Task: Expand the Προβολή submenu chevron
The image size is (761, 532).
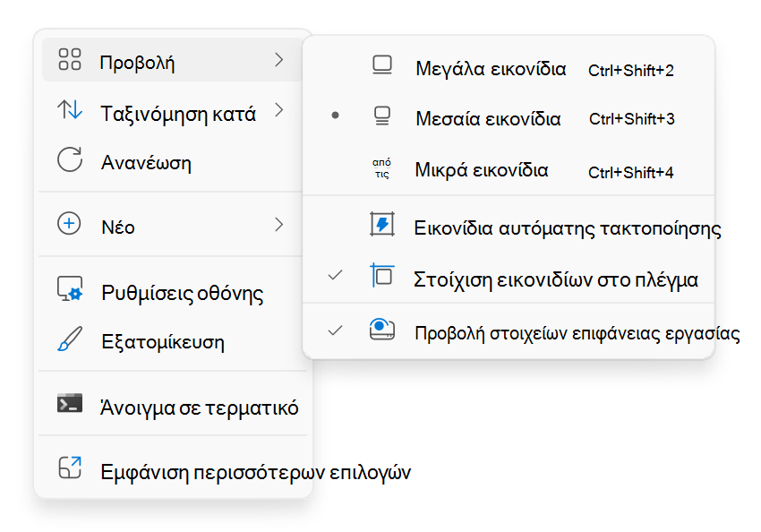Action: click(278, 60)
